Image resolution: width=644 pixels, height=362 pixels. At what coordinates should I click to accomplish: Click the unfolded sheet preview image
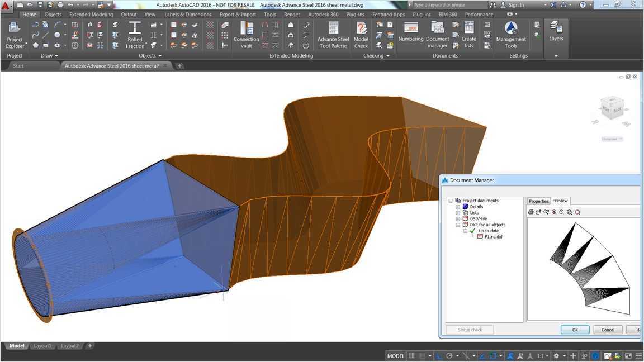tap(590, 269)
